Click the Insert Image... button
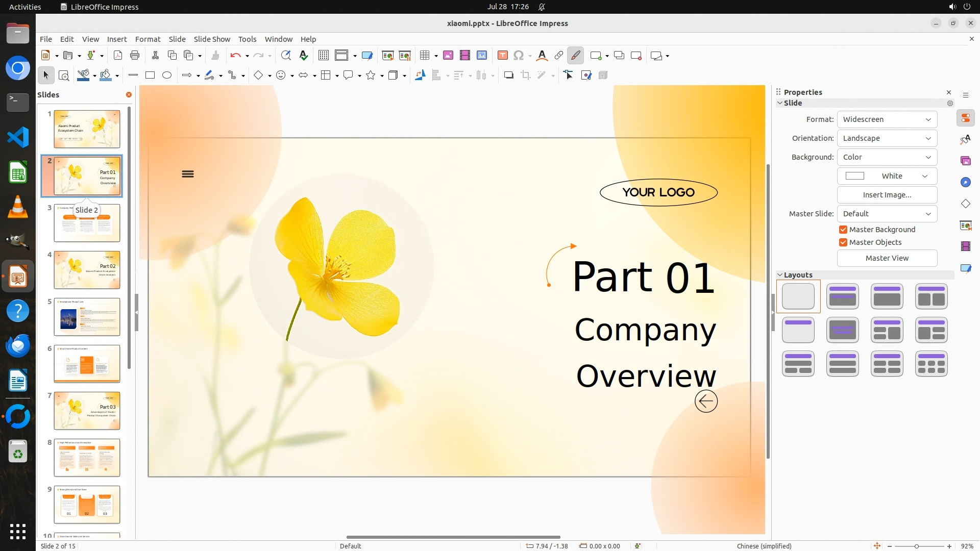The image size is (980, 551). coord(887,195)
